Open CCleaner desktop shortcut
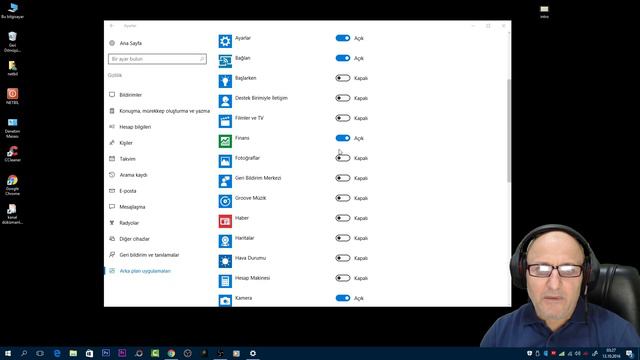The image size is (640, 360). click(x=12, y=154)
